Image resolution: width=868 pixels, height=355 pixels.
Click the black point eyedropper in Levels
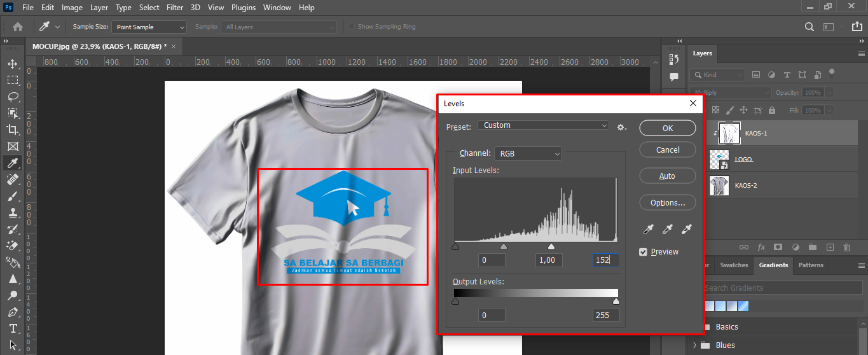649,229
